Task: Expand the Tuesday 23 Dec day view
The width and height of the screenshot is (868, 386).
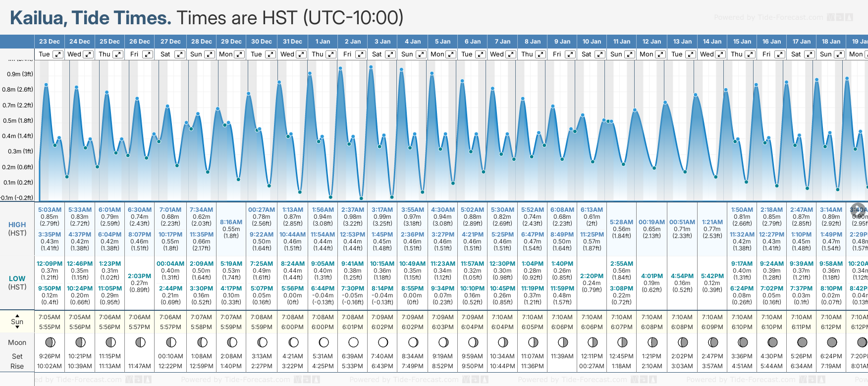Action: (58, 54)
